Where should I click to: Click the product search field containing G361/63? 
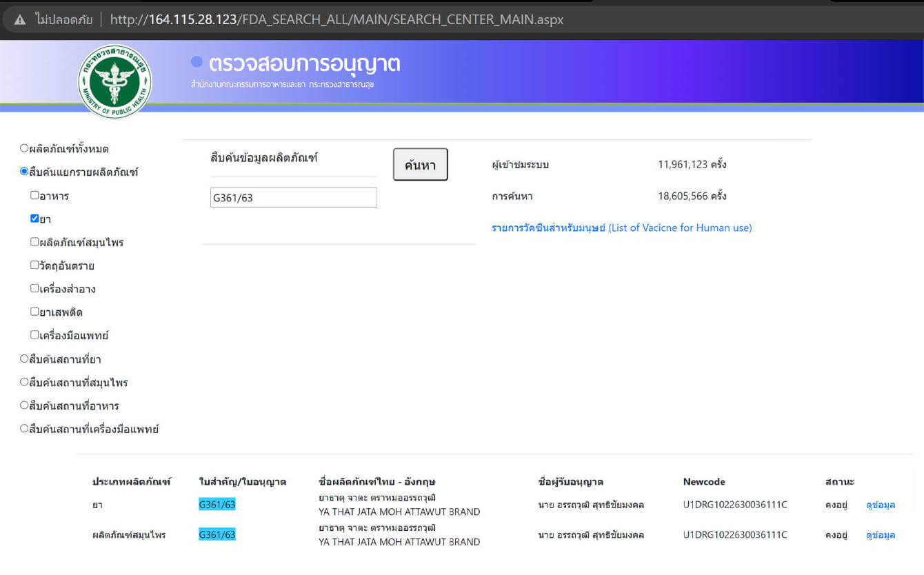(x=293, y=198)
